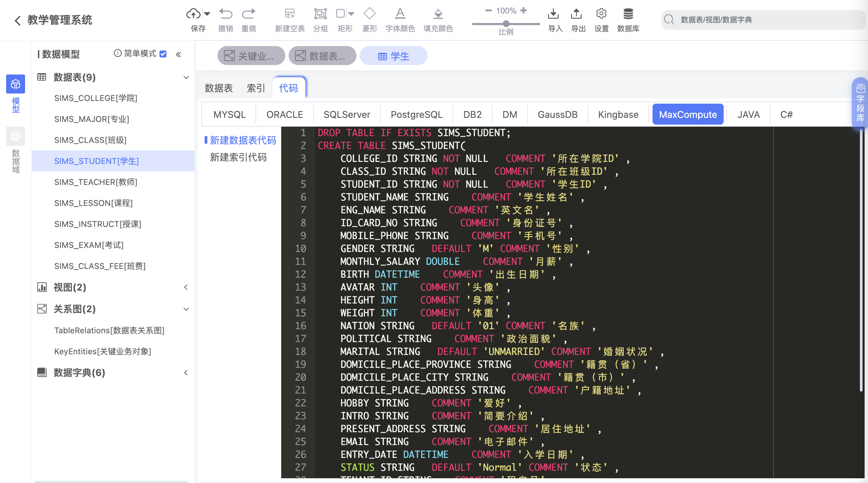The image size is (868, 483).
Task: Select the 矩形 rectangle shape tool
Action: 340,14
